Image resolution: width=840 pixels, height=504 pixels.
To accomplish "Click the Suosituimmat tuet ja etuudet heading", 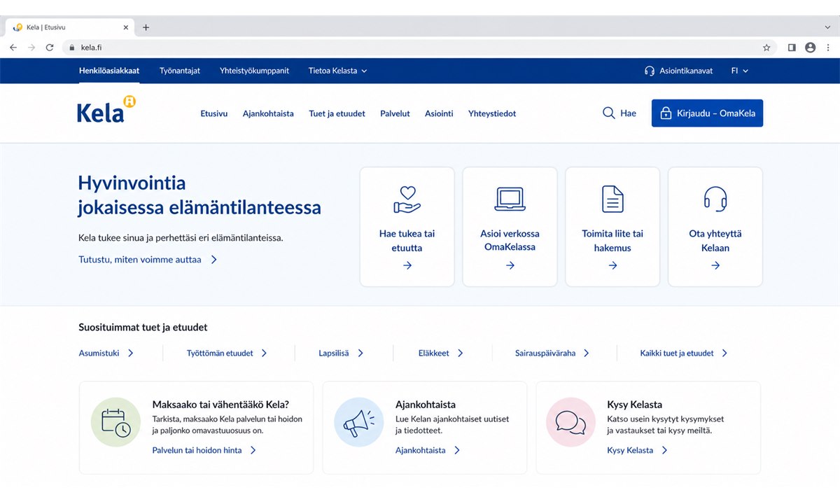I will [143, 327].
